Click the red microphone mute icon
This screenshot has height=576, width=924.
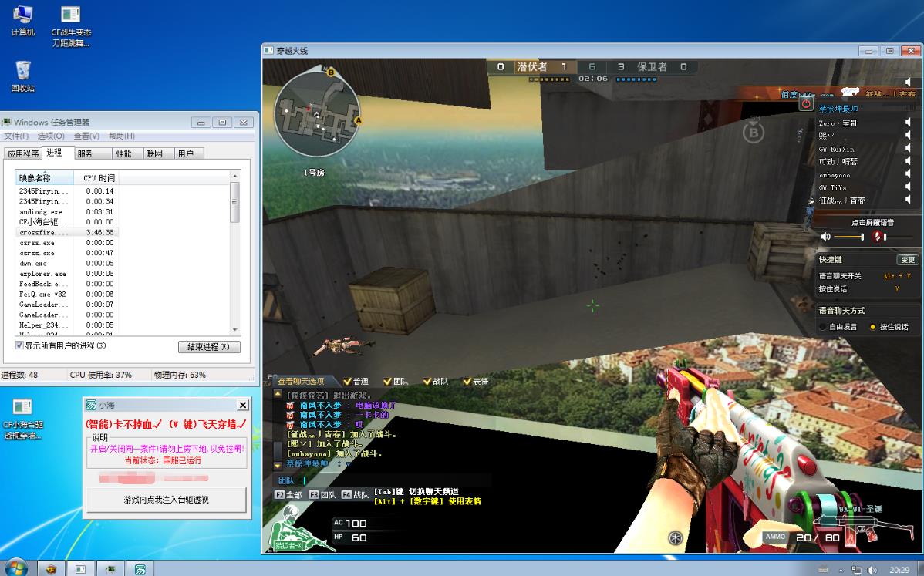coord(877,237)
